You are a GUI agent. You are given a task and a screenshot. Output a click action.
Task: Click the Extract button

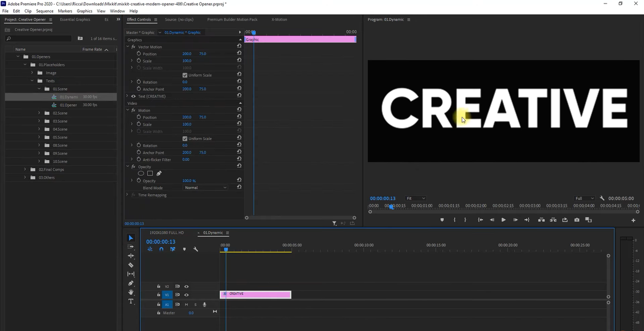tap(553, 220)
